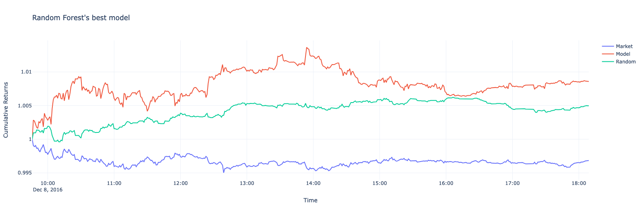Click the 16:00 time axis tick
Viewport: 644px width, 212px height.
(446, 183)
